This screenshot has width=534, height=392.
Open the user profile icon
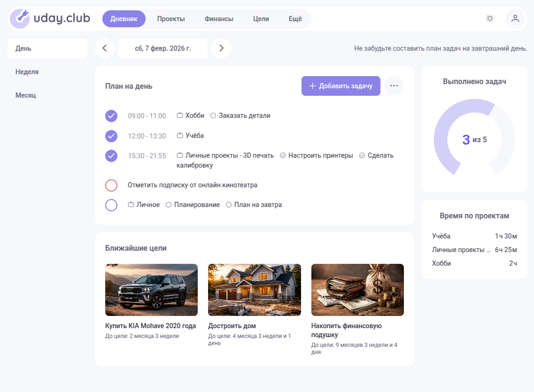point(515,19)
